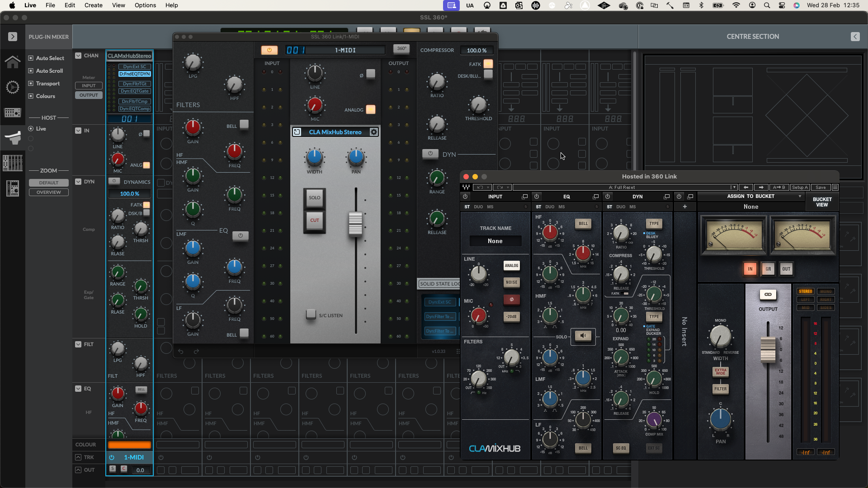868x488 pixels.
Task: Open the Options menu
Action: [145, 5]
